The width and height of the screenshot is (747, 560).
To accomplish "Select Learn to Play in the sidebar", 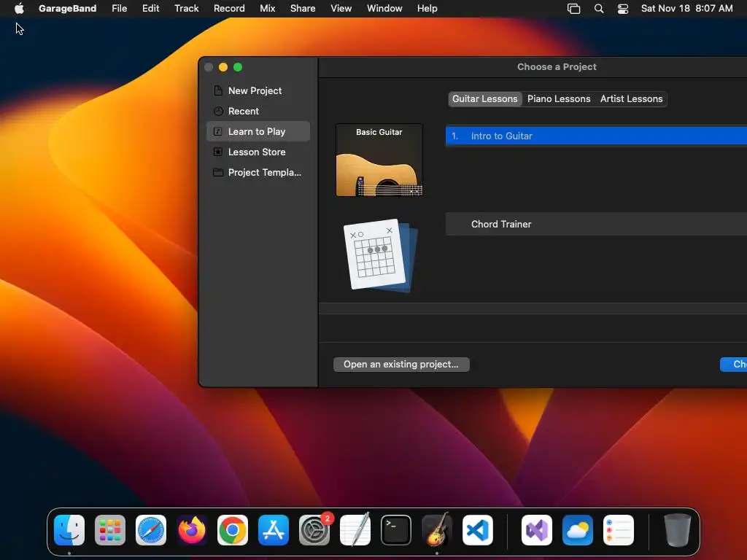I will [x=258, y=131].
